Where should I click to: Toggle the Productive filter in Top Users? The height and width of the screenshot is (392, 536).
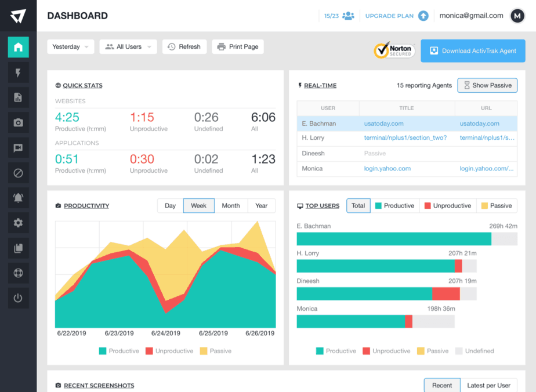coord(394,206)
